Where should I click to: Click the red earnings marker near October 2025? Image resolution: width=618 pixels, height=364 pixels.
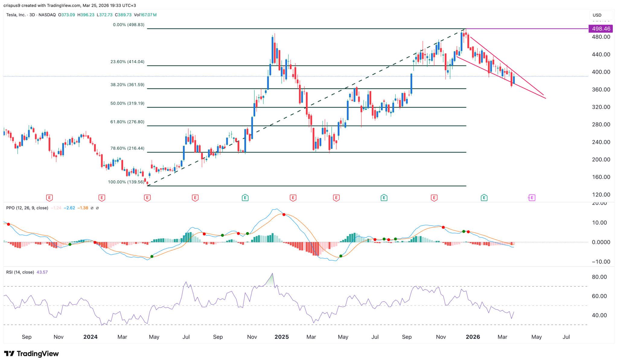(434, 198)
